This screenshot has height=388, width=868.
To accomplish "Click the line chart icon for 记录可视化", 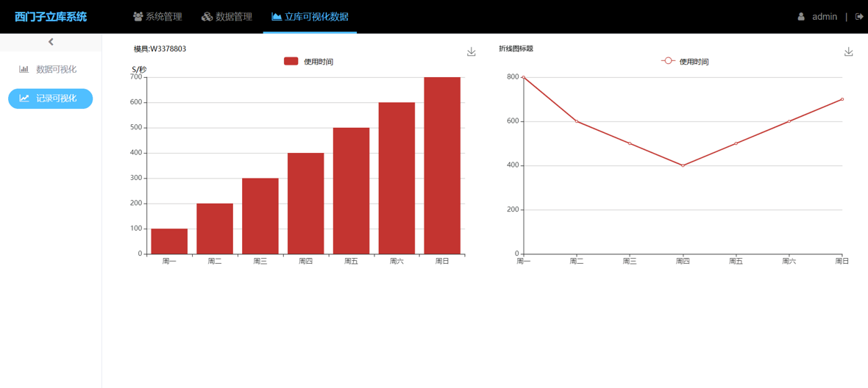I will 24,98.
